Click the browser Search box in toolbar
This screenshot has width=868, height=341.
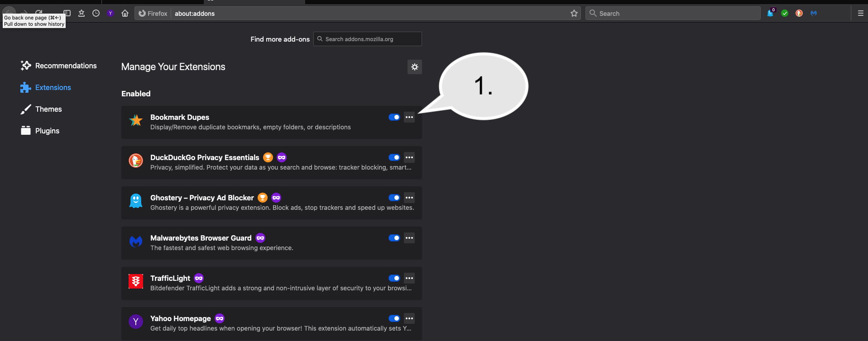pos(673,14)
